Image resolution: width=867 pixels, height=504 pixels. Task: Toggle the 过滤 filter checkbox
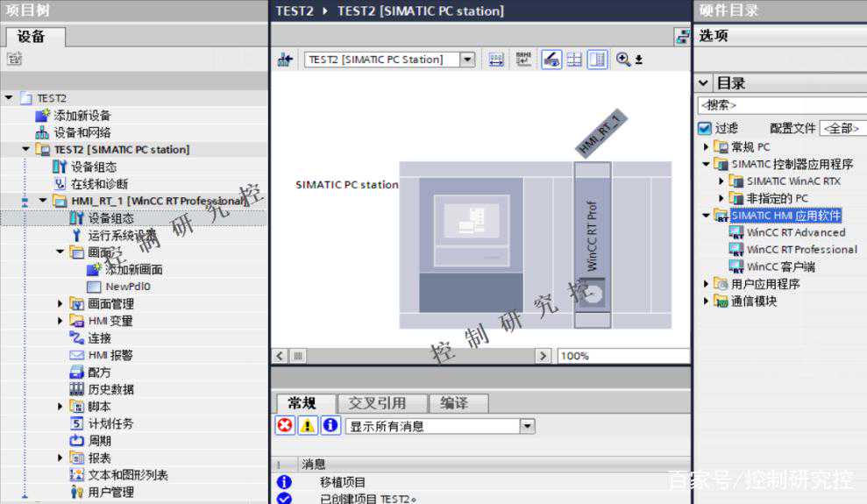(x=704, y=128)
